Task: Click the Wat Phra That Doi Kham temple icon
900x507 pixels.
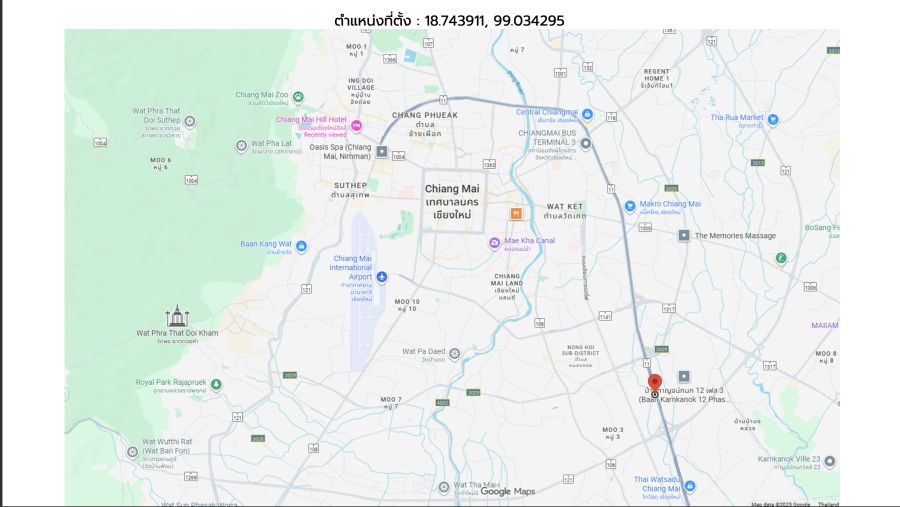Action: (177, 315)
